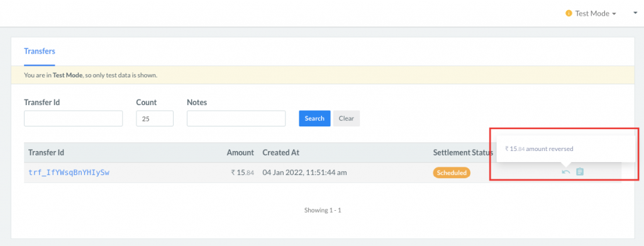
Task: Click the Amount column header
Action: (240, 152)
